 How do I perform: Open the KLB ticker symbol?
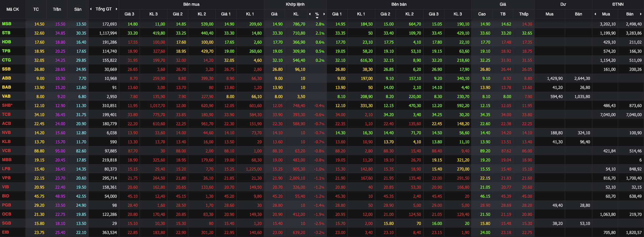(6, 142)
